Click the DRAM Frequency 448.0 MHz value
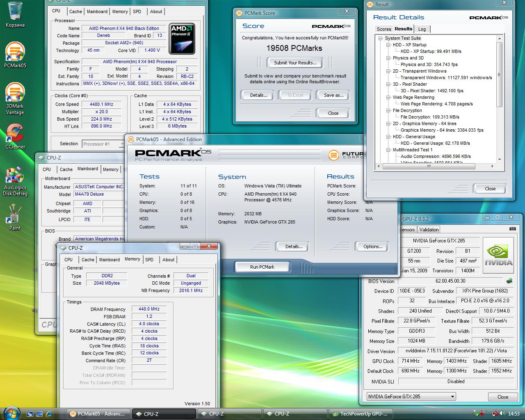The image size is (525, 420). point(149,309)
